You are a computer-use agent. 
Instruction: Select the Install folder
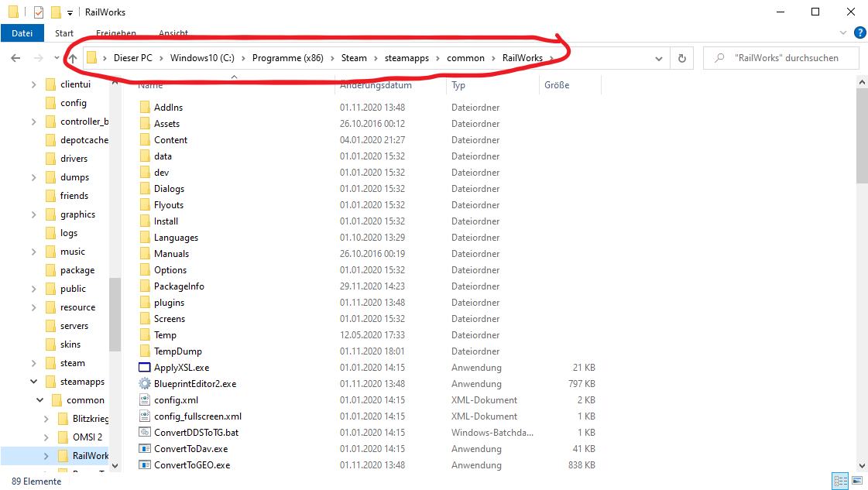(166, 221)
